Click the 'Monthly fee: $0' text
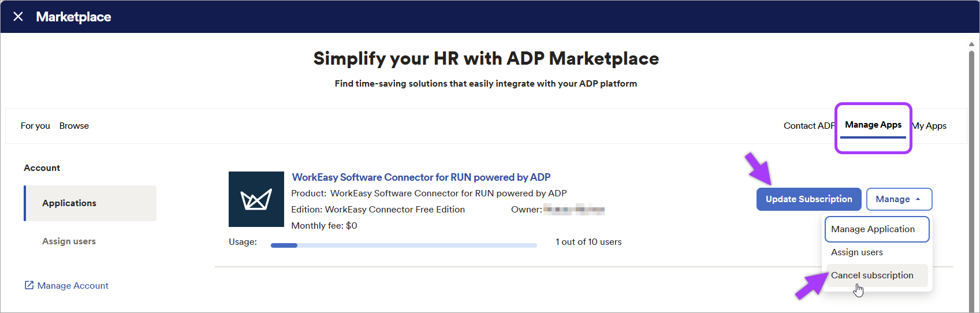Viewport: 980px width, 313px height. point(324,226)
